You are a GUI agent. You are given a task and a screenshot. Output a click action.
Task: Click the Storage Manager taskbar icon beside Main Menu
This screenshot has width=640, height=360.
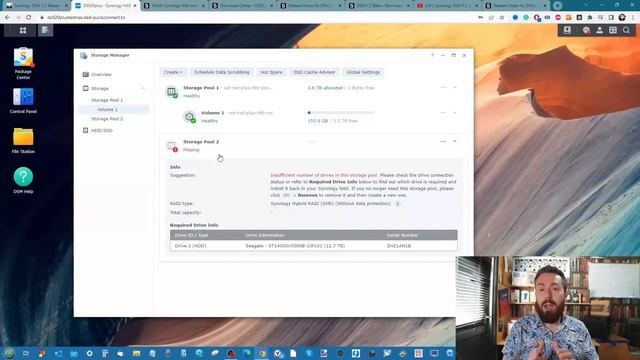45,30
